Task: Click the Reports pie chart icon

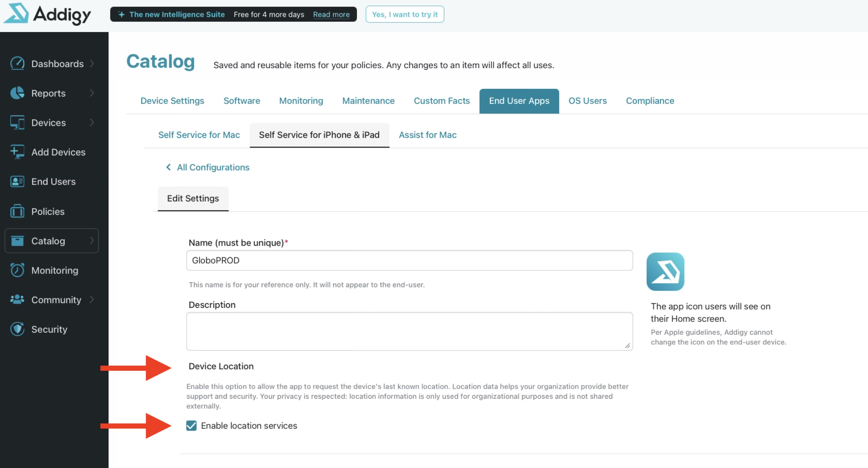Action: [17, 93]
